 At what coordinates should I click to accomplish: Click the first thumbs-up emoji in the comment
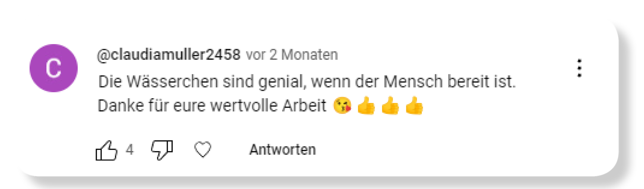pyautogui.click(x=366, y=106)
